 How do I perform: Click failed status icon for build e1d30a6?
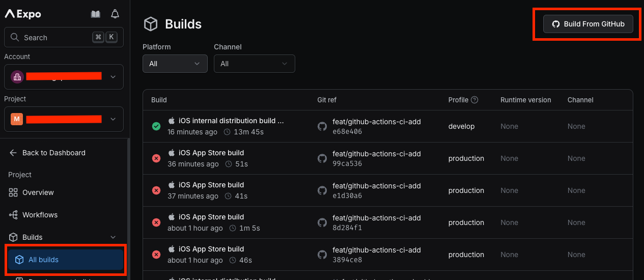(x=156, y=190)
